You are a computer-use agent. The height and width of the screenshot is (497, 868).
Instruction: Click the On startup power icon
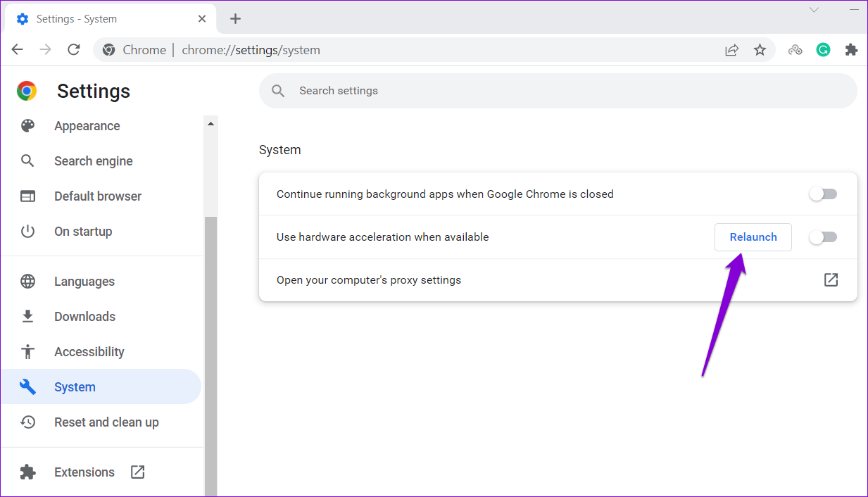[x=27, y=232]
